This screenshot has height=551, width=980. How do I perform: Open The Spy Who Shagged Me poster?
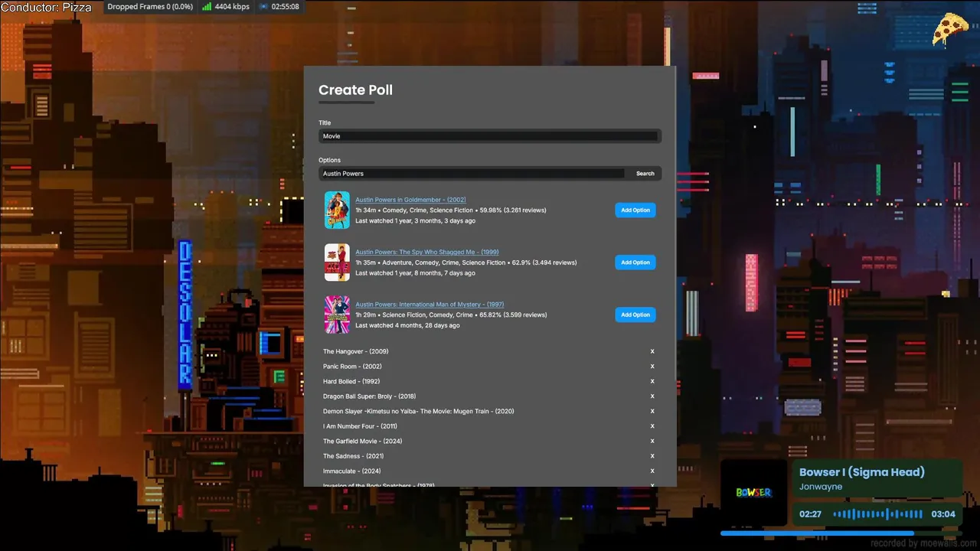pos(337,262)
